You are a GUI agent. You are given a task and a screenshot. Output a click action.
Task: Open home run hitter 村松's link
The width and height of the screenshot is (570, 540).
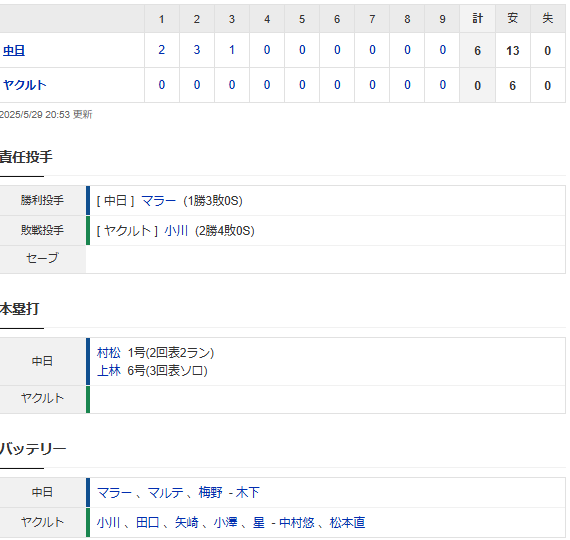(x=109, y=353)
